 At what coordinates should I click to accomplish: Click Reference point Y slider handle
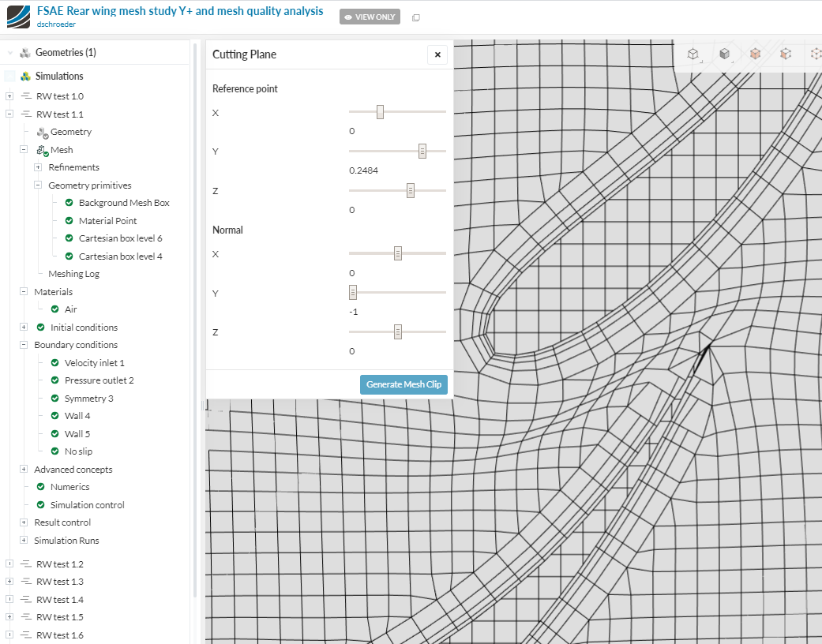[x=422, y=152]
